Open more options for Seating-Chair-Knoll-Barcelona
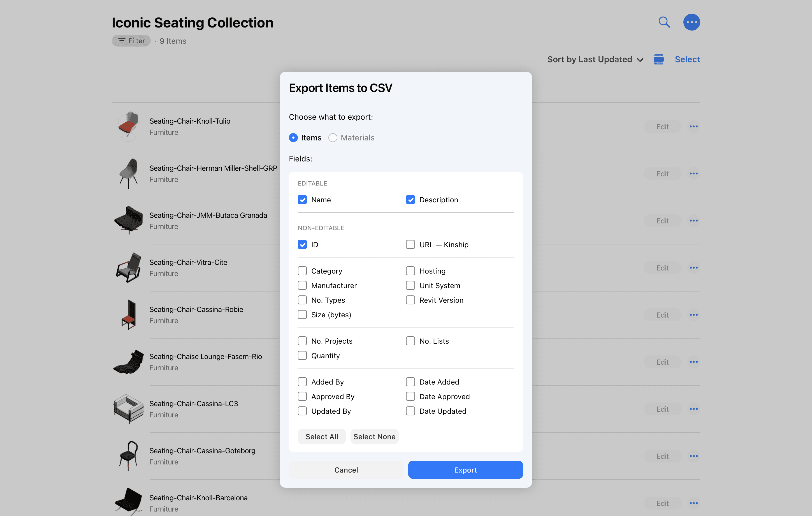The height and width of the screenshot is (516, 812). [x=694, y=503]
